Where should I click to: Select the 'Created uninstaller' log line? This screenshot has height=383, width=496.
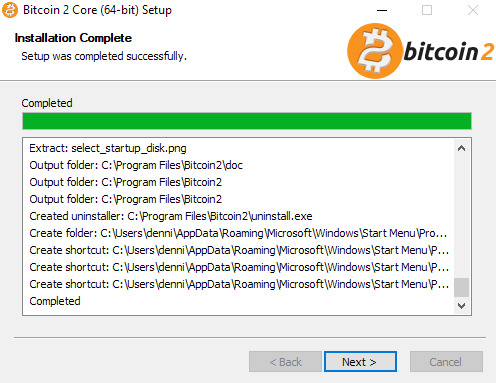(171, 216)
